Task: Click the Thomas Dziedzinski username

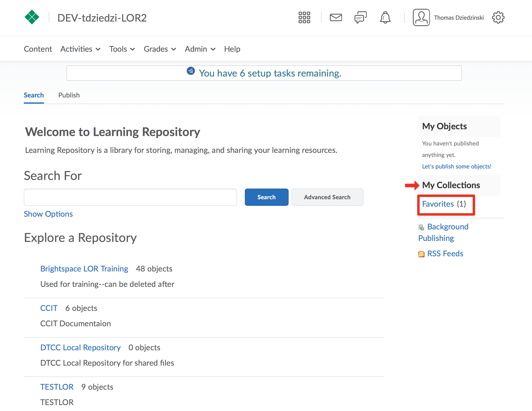Action: (459, 18)
